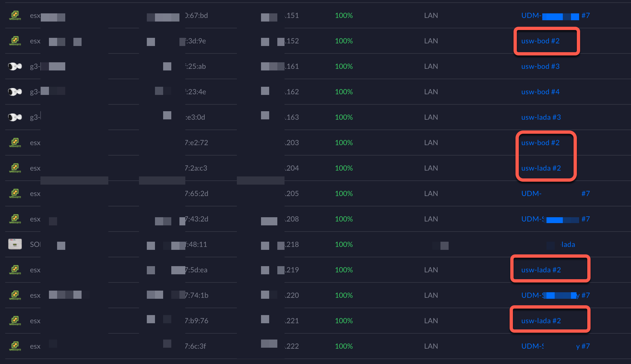The image size is (631, 364).
Task: Select the IP address ending .220
Action: pyautogui.click(x=292, y=295)
